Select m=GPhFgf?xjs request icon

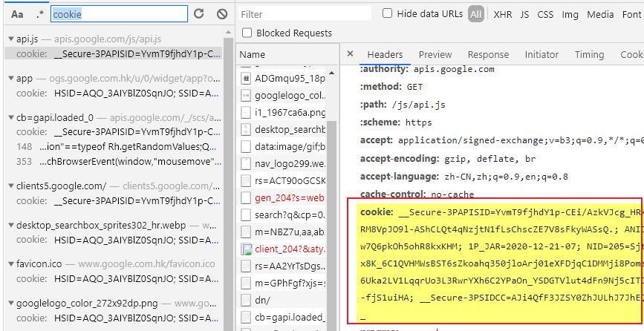click(246, 283)
